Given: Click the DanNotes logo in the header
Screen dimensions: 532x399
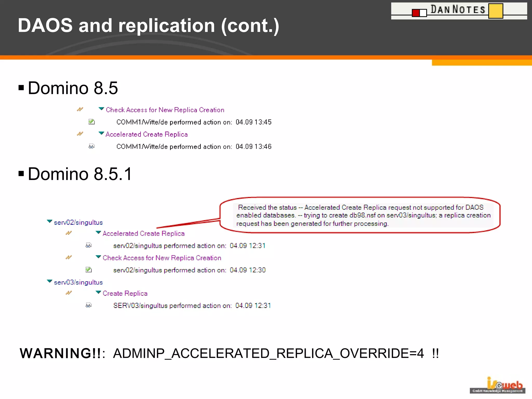Looking at the screenshot, I should point(459,11).
